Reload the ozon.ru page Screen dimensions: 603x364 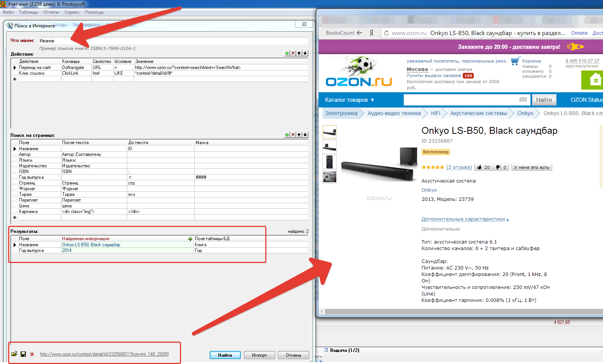pyautogui.click(x=386, y=33)
